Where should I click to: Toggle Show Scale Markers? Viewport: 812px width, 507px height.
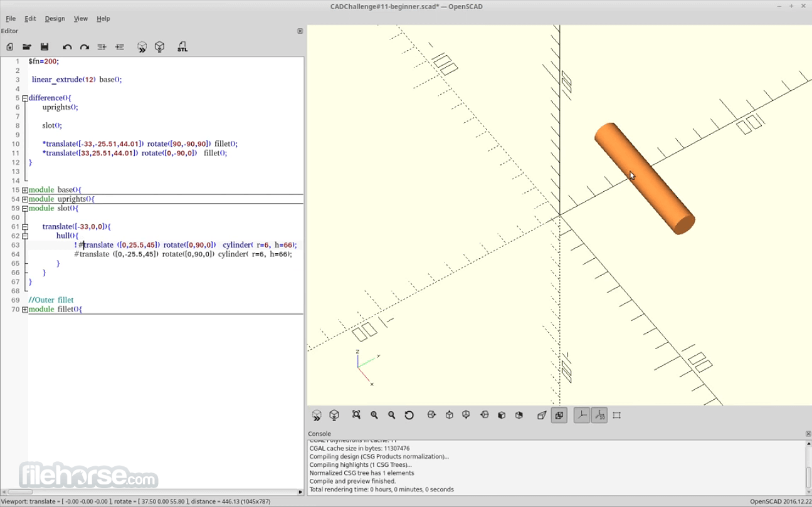pyautogui.click(x=599, y=415)
